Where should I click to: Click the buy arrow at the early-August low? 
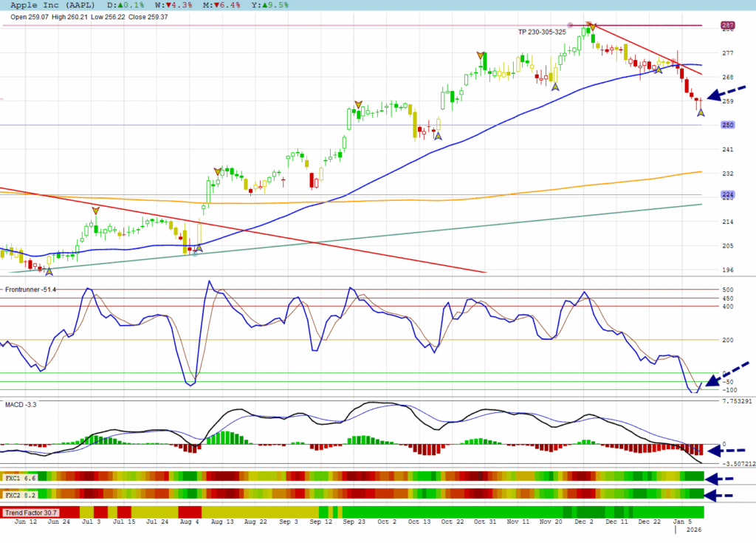(x=198, y=248)
